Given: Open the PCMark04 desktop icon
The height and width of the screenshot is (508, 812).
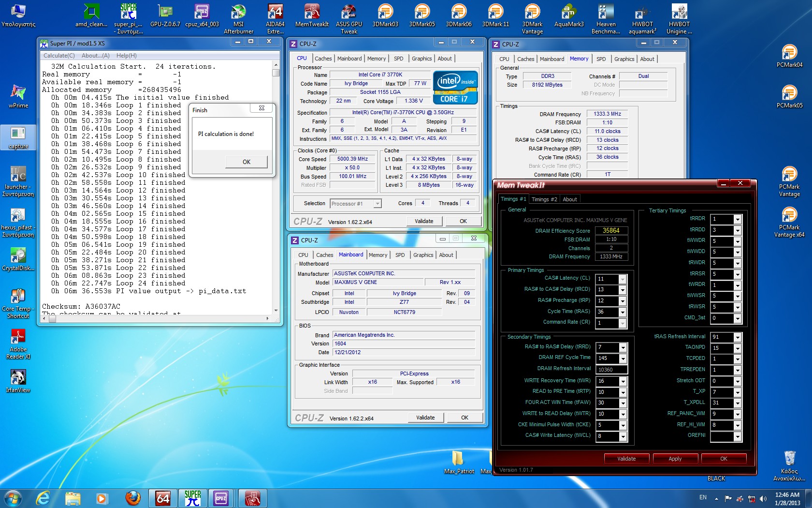Looking at the screenshot, I should click(789, 56).
